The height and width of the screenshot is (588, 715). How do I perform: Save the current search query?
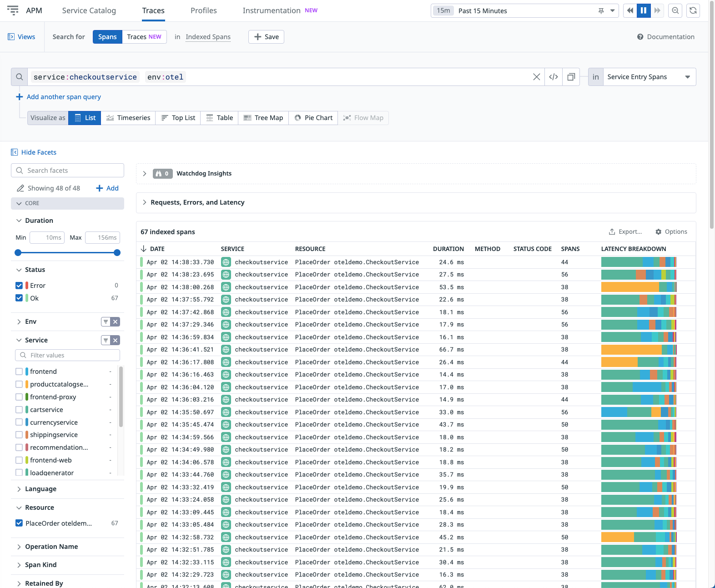tap(266, 37)
